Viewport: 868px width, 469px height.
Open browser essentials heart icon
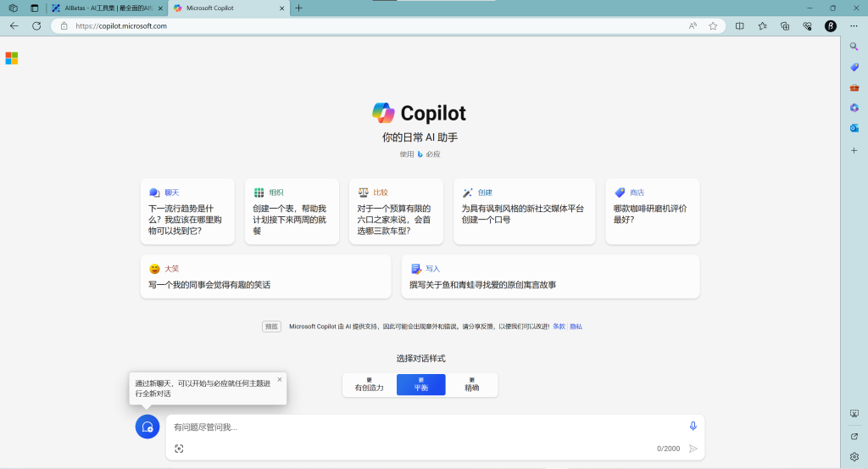coord(807,26)
